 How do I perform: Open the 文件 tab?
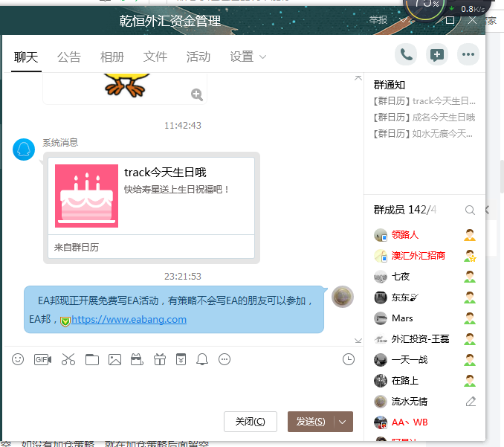click(155, 57)
